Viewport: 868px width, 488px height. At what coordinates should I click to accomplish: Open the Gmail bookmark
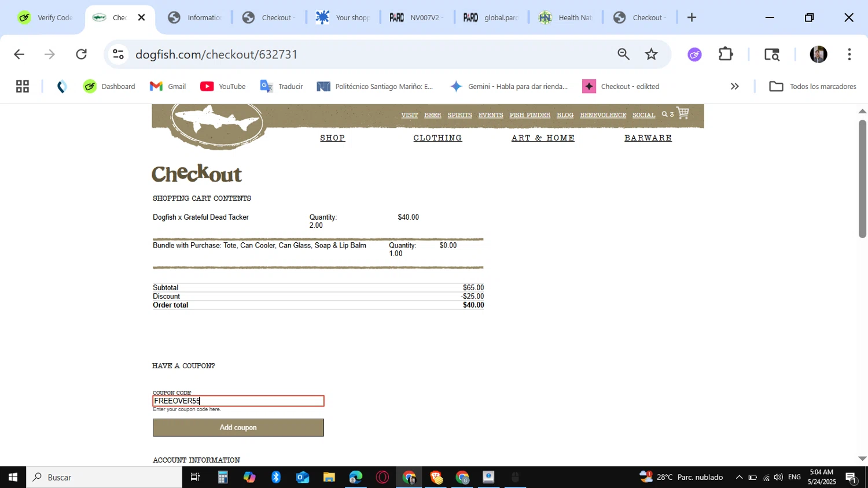[x=168, y=86]
